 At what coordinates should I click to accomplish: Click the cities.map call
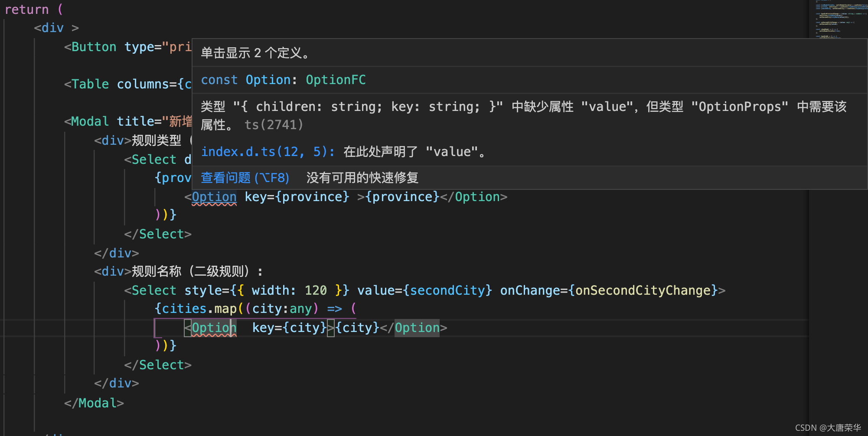(199, 309)
